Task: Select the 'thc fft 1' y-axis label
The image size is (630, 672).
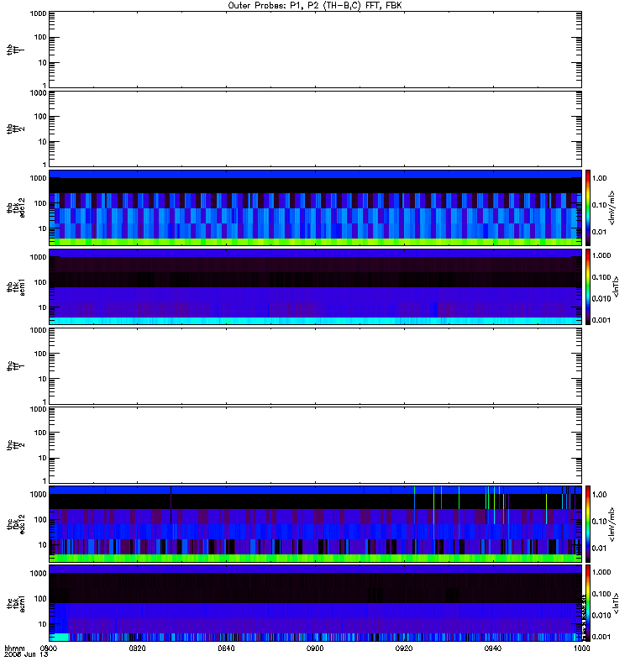Action: click(x=15, y=366)
